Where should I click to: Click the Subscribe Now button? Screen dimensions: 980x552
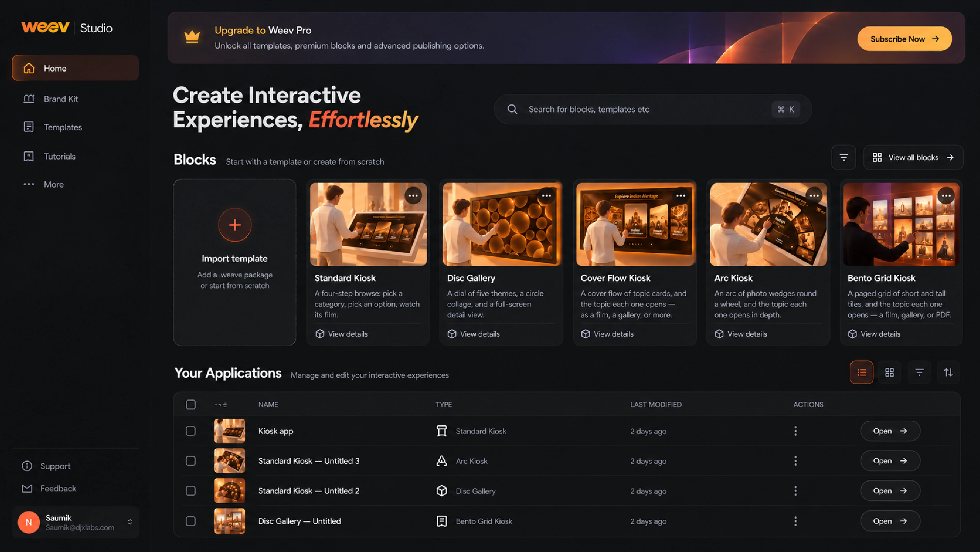click(905, 39)
